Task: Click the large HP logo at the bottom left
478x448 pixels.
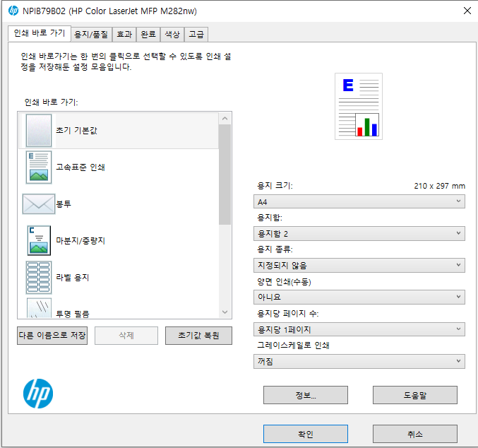Action: click(x=38, y=394)
